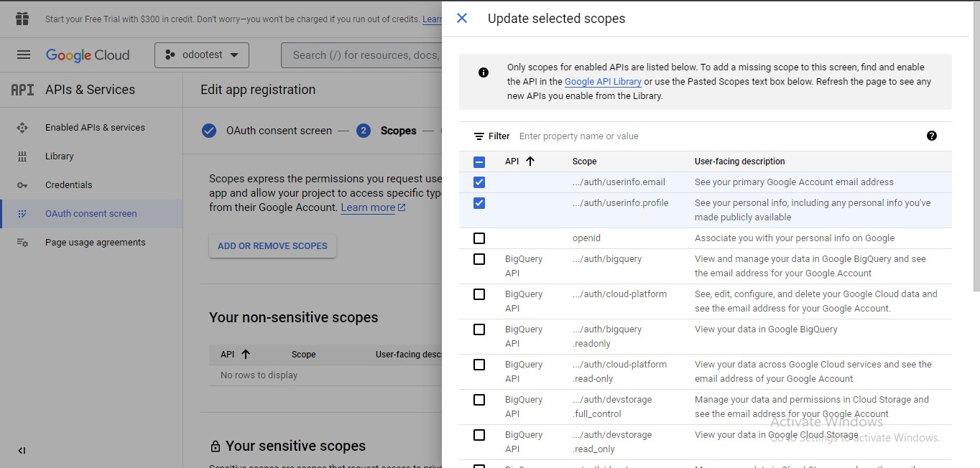Click the openid scope text
This screenshot has height=468, width=980.
point(586,238)
